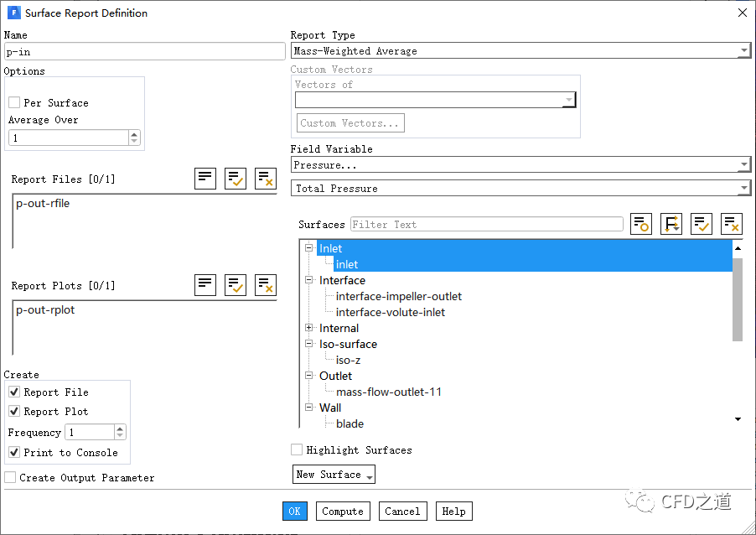Open the Report Type dropdown

coord(520,51)
